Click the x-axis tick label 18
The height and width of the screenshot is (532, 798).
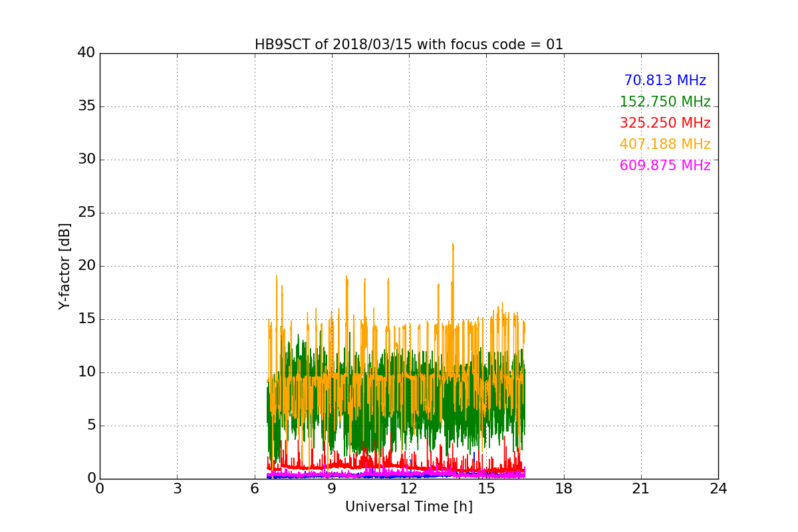[564, 489]
